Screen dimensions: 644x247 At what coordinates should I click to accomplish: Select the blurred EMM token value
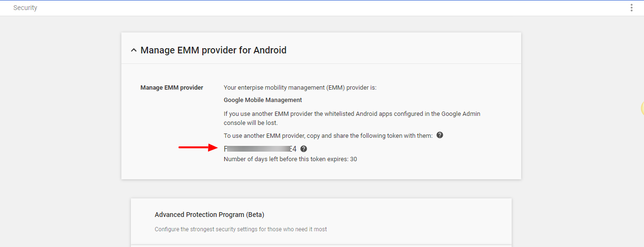[x=260, y=149]
